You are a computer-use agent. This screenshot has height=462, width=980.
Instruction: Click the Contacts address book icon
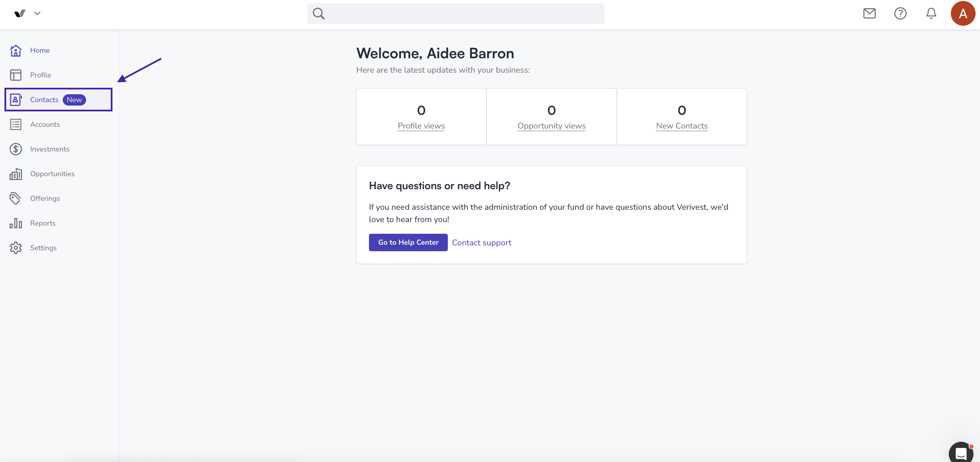pos(15,100)
